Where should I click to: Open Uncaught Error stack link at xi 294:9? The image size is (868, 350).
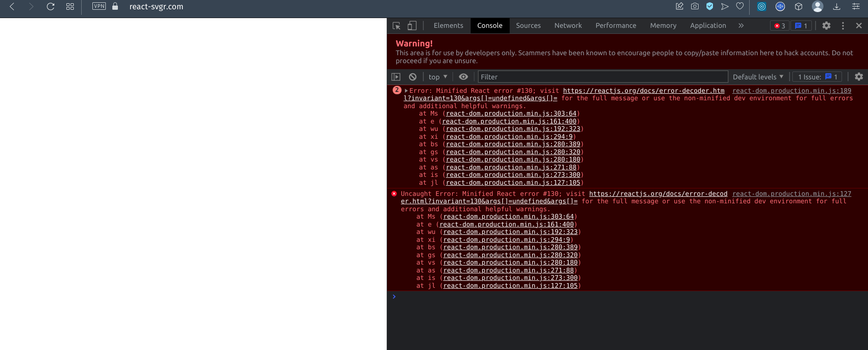click(506, 240)
